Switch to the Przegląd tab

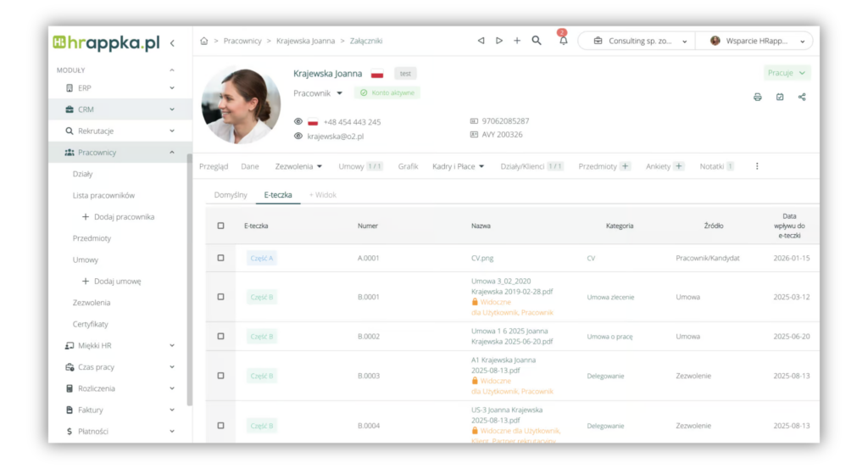coord(214,166)
